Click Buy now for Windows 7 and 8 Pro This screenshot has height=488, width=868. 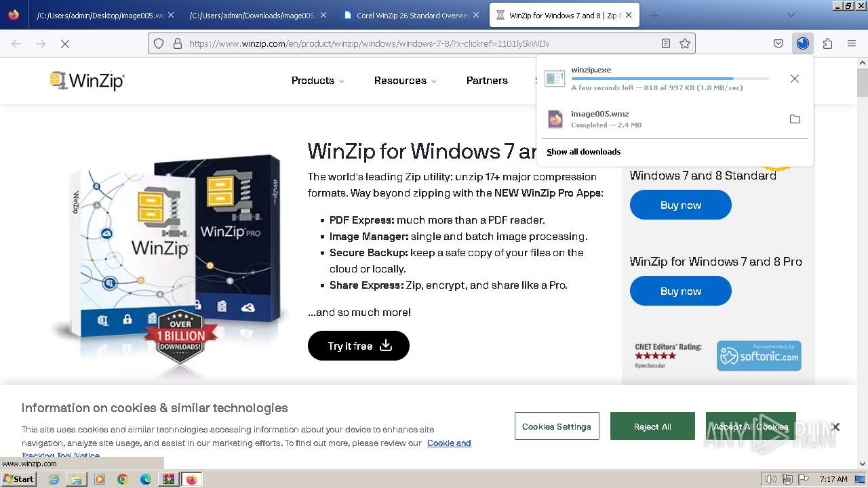click(681, 291)
